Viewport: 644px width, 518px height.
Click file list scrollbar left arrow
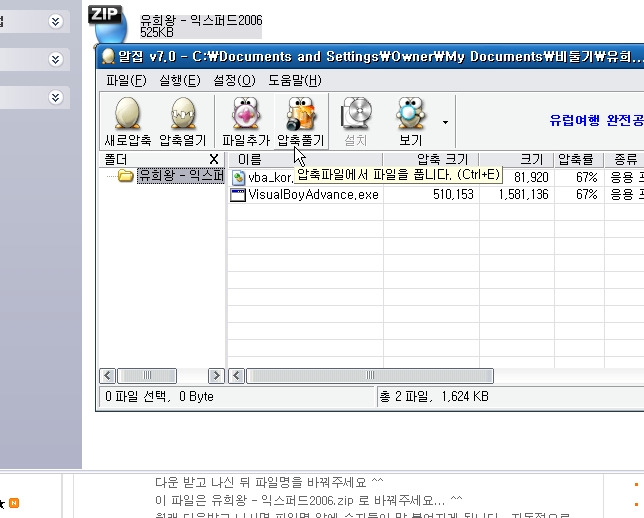[x=237, y=375]
